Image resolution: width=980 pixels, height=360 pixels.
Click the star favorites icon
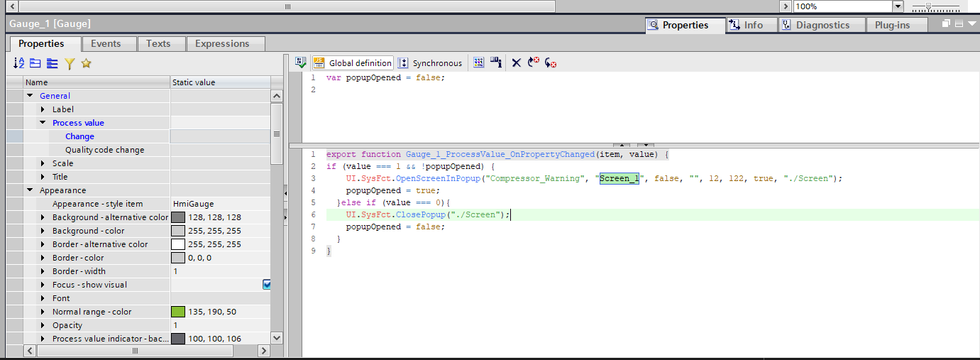coord(87,63)
